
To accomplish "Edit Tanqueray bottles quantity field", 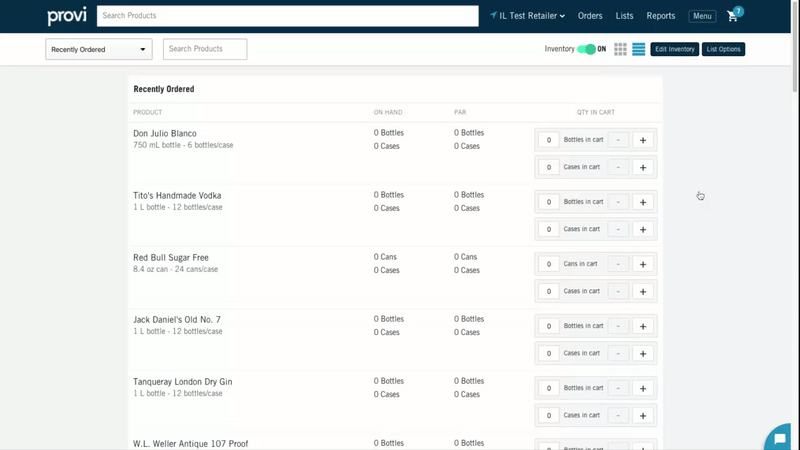I will pos(548,388).
